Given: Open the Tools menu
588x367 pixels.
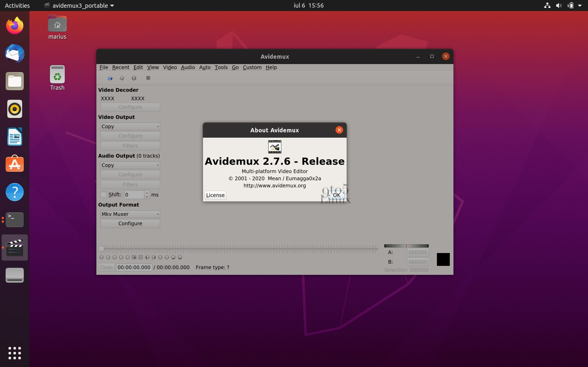Looking at the screenshot, I should click(221, 67).
